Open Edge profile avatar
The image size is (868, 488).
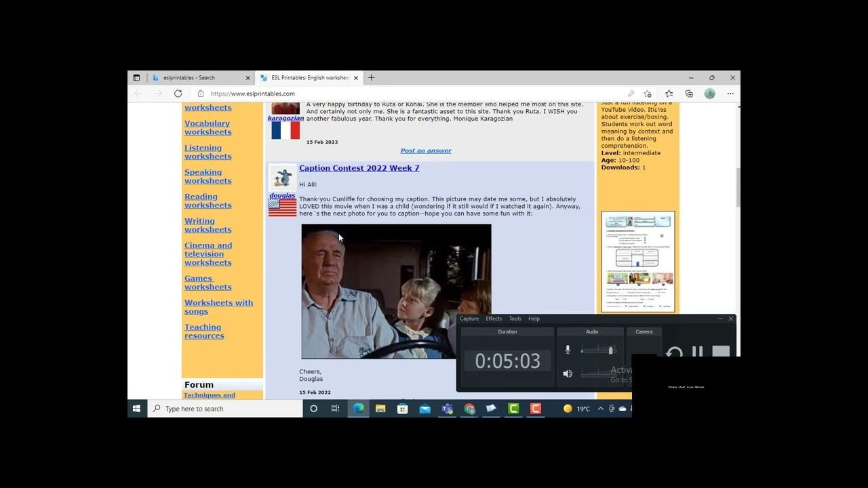click(x=710, y=94)
